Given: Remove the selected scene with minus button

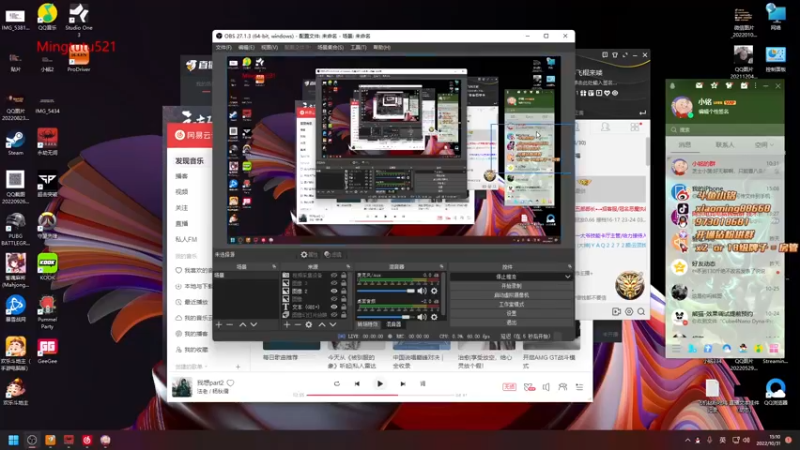Looking at the screenshot, I should (x=230, y=324).
